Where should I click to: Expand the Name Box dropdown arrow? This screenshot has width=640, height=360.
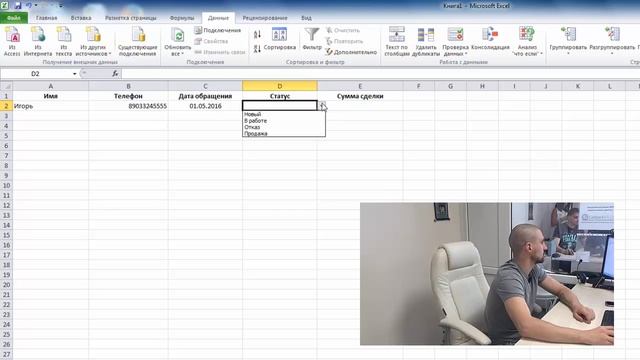(x=75, y=74)
